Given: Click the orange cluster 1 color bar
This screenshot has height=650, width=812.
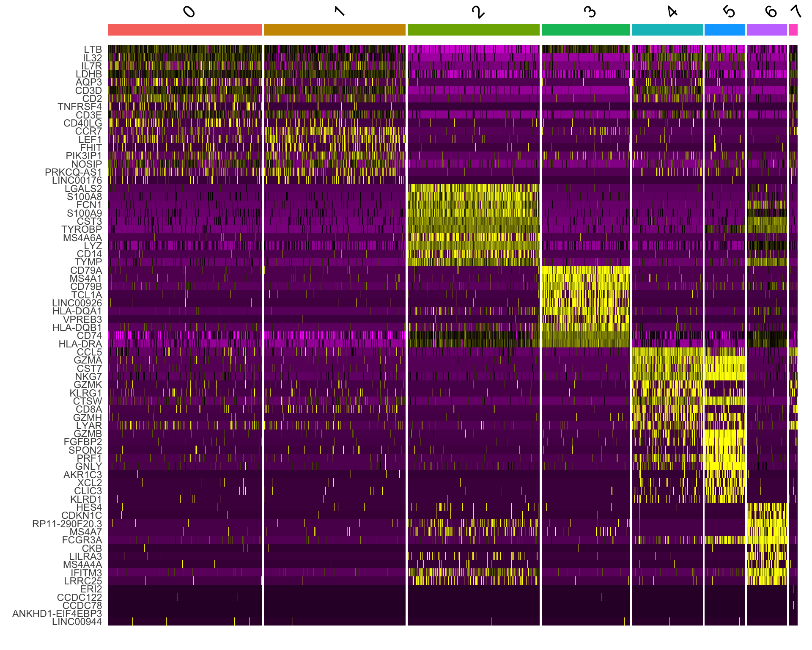Looking at the screenshot, I should [335, 30].
